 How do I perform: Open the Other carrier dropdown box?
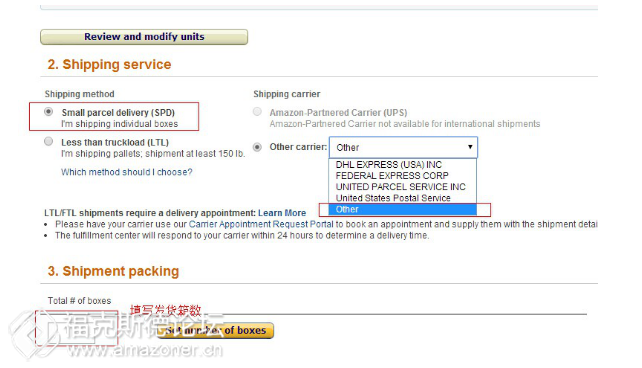403,147
